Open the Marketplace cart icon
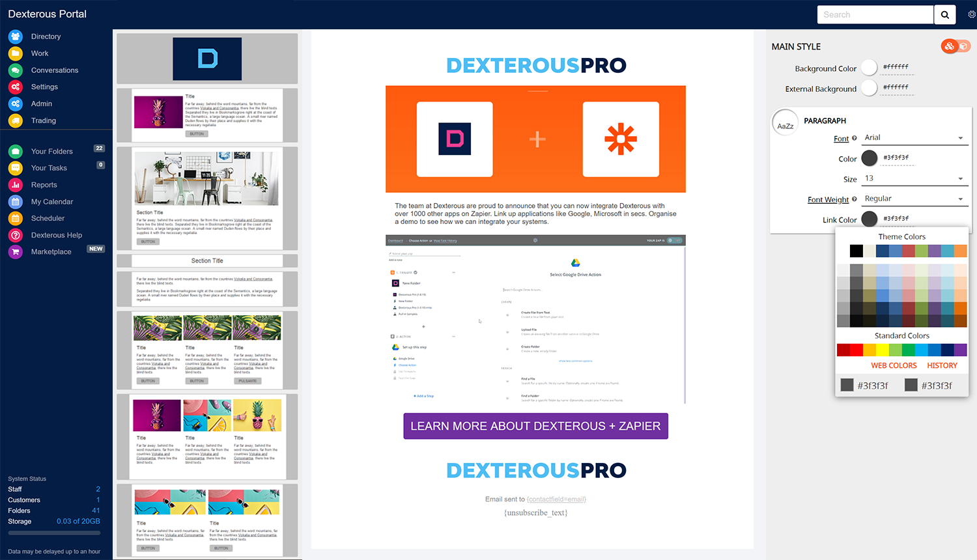 [x=16, y=252]
